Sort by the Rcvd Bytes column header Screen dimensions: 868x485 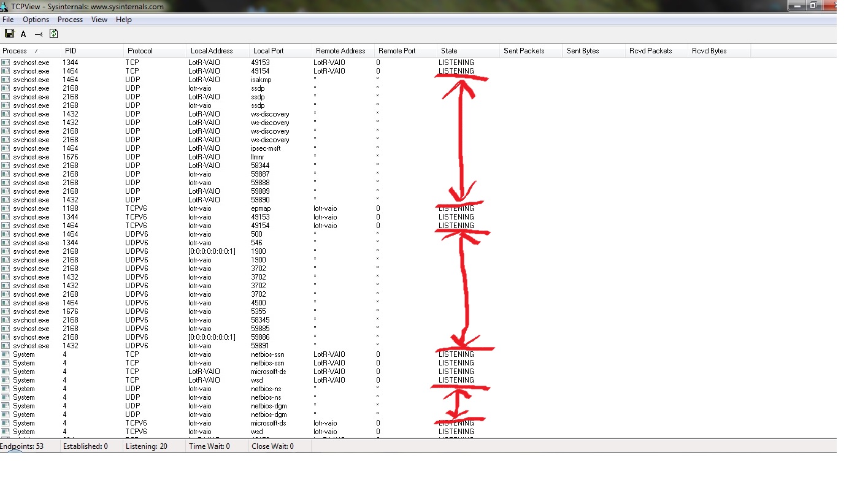(709, 51)
